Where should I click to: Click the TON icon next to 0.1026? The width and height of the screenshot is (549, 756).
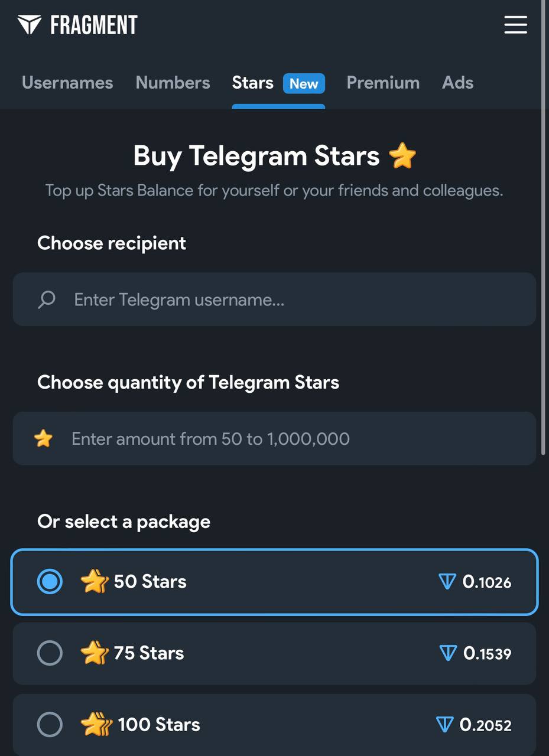pyautogui.click(x=447, y=582)
